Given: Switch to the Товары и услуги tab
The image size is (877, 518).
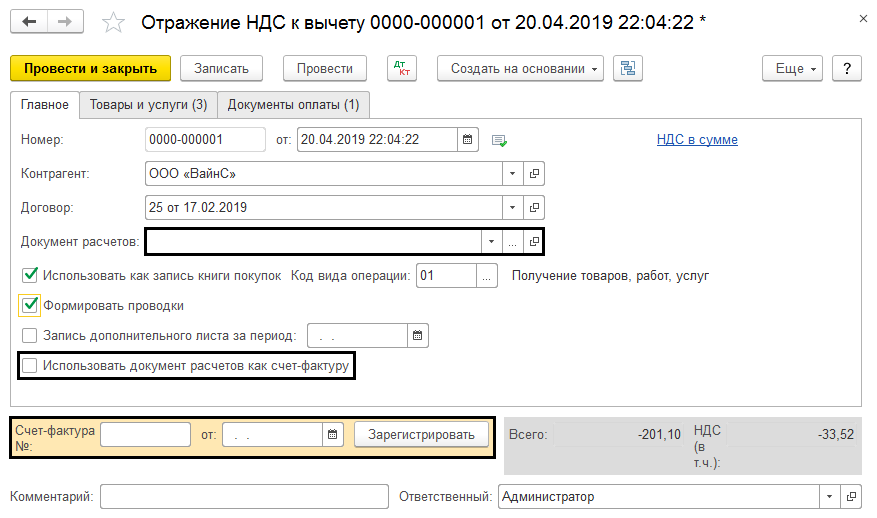Looking at the screenshot, I should click(x=148, y=105).
